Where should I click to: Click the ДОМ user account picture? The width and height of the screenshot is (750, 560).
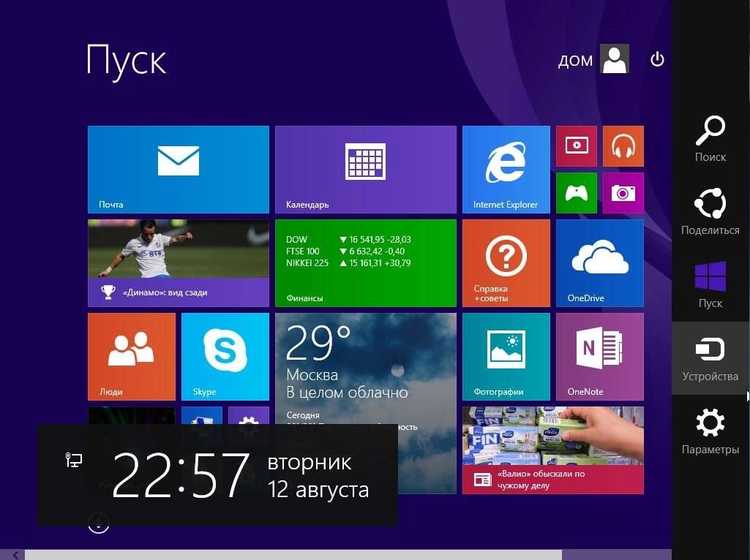tap(615, 58)
